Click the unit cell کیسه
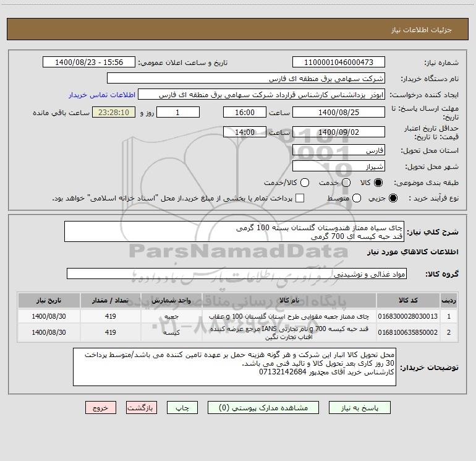The width and height of the screenshot is (476, 461). pos(171,332)
